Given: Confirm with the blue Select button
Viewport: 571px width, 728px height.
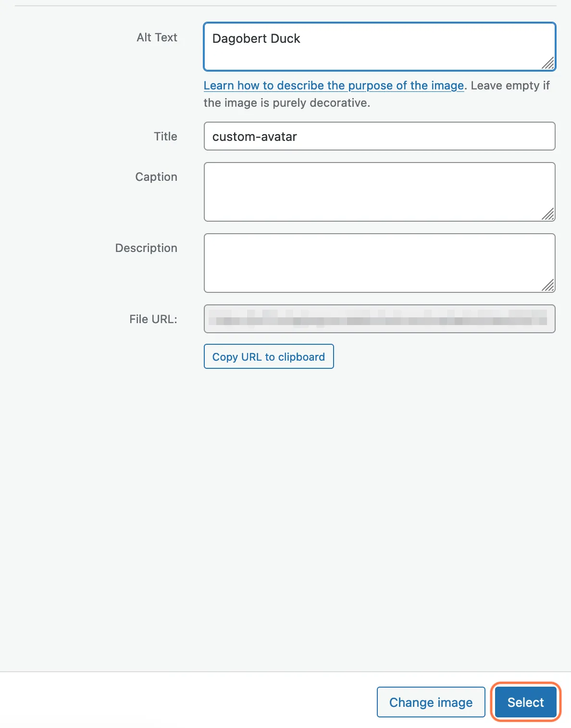Looking at the screenshot, I should tap(526, 702).
